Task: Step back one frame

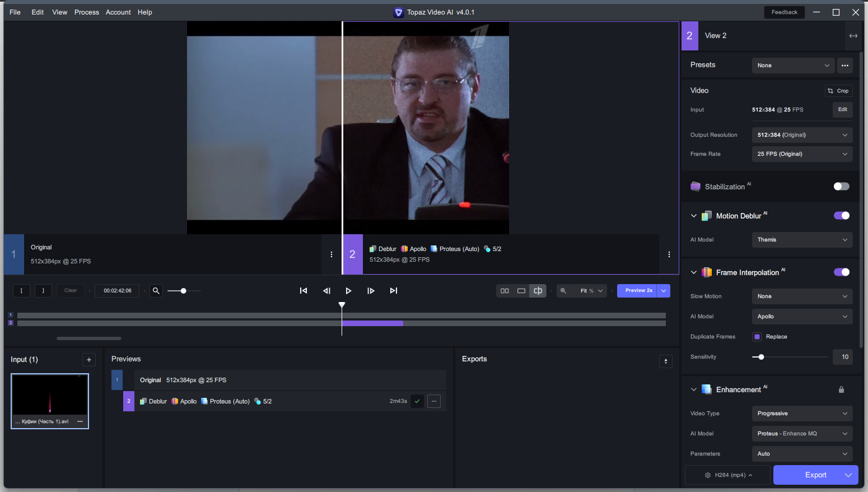Action: pos(326,291)
